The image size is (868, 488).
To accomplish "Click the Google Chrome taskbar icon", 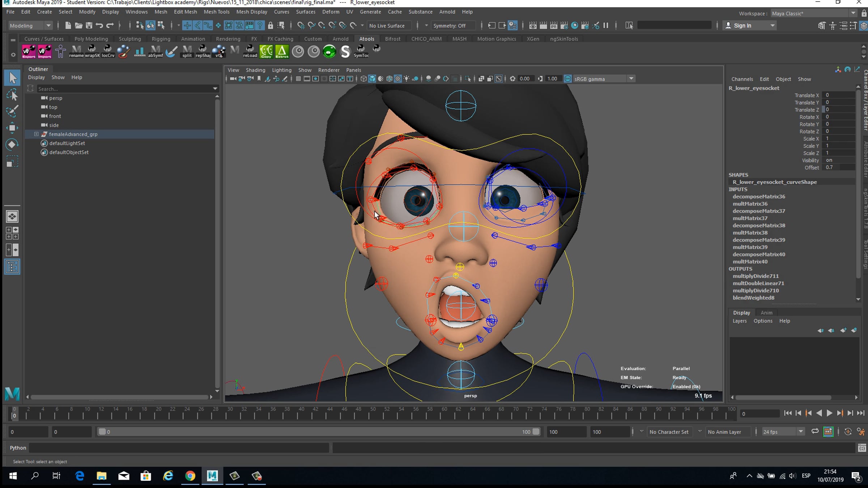I will coord(190,476).
